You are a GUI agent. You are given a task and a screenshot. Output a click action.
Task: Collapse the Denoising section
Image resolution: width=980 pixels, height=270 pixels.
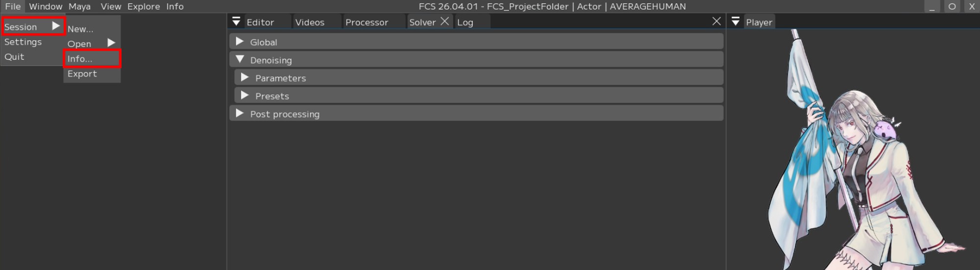point(240,60)
